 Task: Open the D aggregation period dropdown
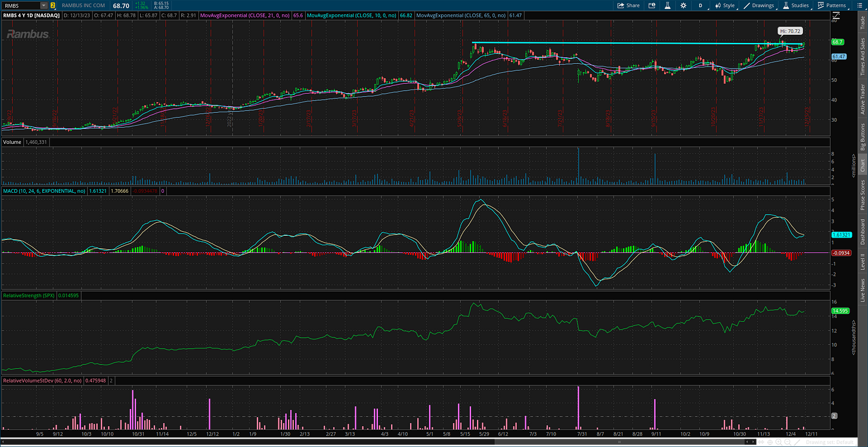tap(700, 5)
